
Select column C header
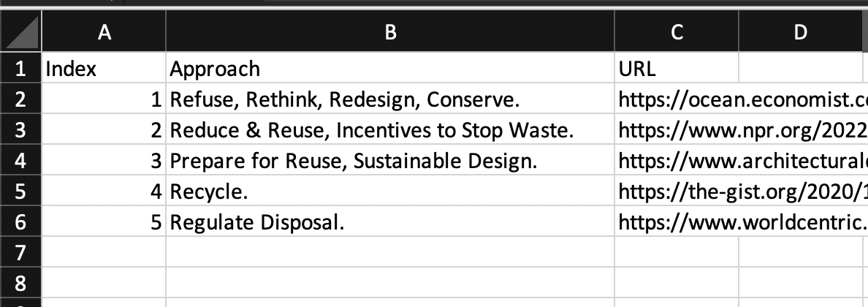pyautogui.click(x=677, y=32)
